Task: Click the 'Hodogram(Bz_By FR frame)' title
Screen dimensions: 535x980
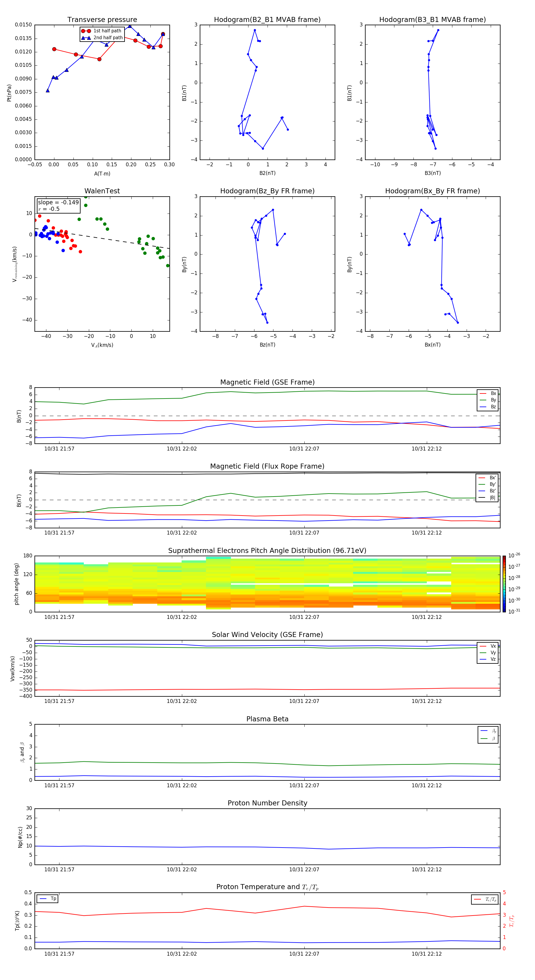Action: 267,191
